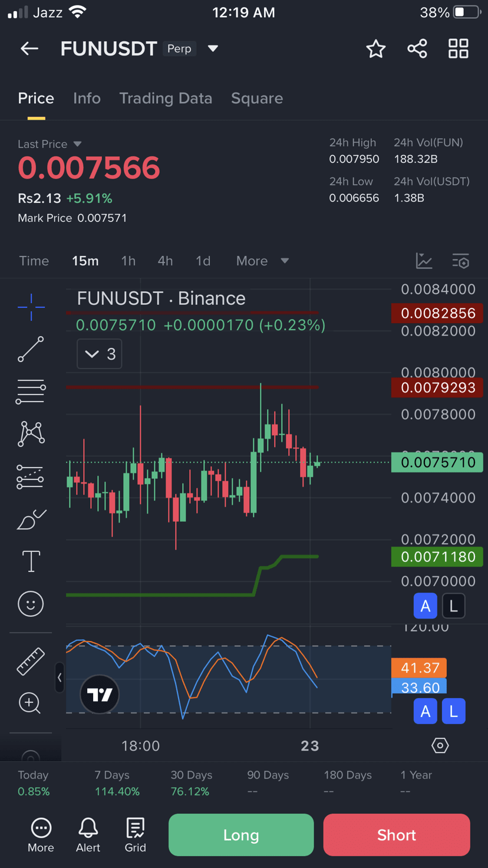This screenshot has height=868, width=488.
Task: Tap the FUNUSDT · Binance chart title
Action: [161, 298]
